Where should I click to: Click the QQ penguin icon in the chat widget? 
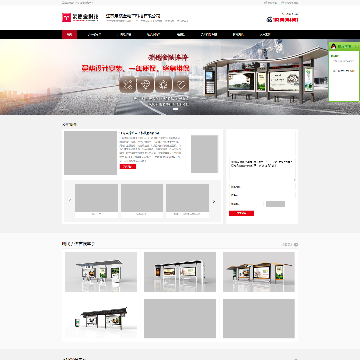point(333,46)
